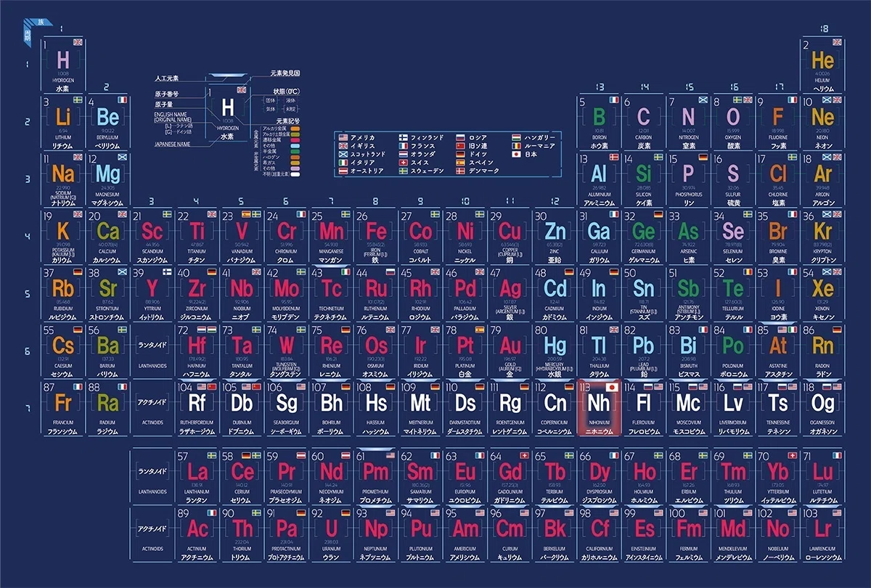
Task: Select the legend flag beside 日本
Action: pos(516,154)
